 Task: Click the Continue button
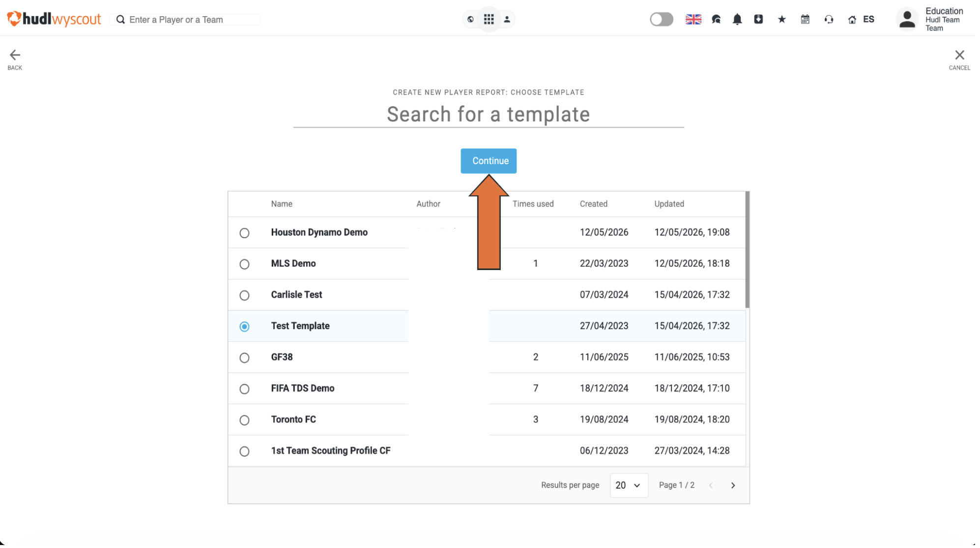(x=488, y=161)
